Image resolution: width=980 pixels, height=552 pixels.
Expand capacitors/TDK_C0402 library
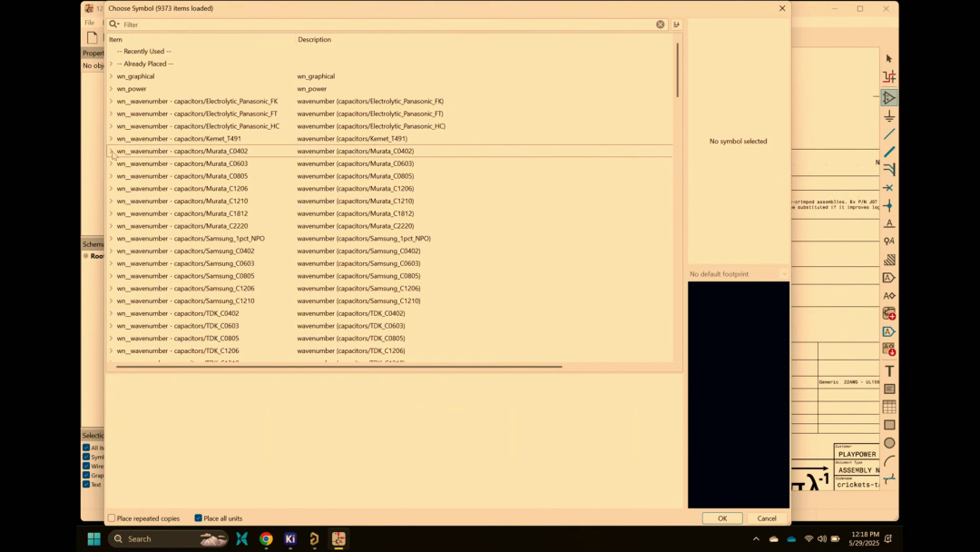click(x=112, y=314)
